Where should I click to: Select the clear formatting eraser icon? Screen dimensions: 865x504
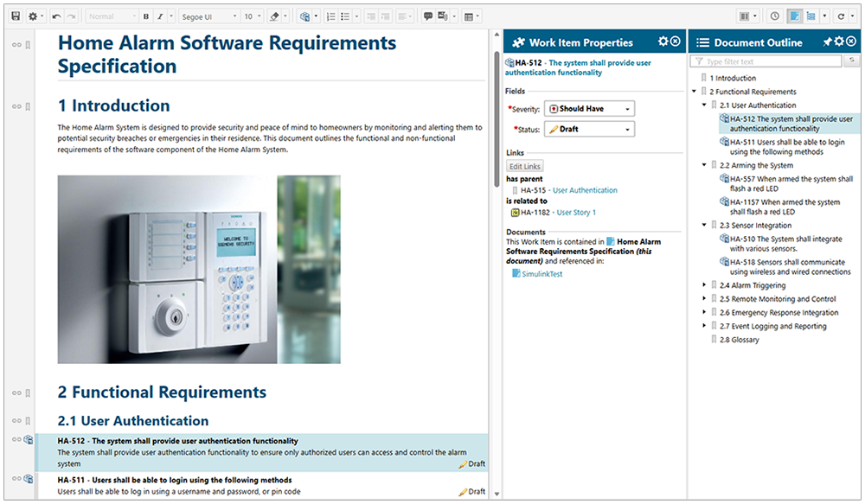click(x=276, y=15)
